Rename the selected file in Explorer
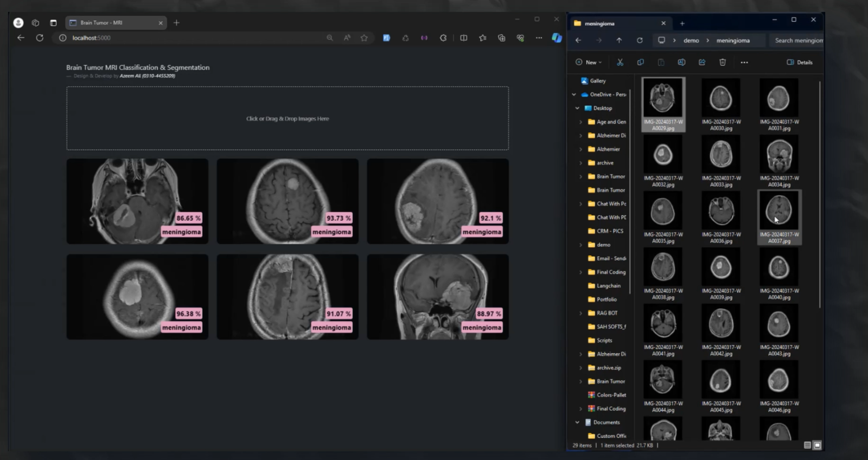This screenshot has width=868, height=460. [681, 62]
